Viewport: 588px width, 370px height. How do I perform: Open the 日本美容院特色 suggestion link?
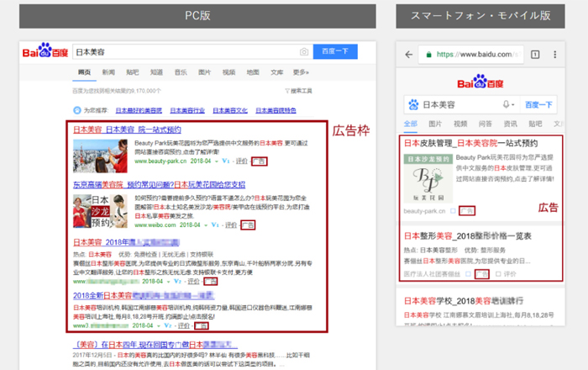276,110
